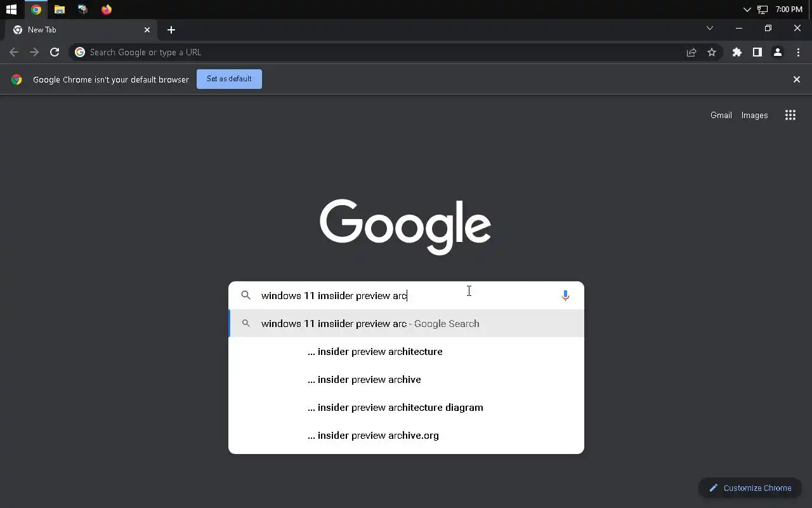This screenshot has width=812, height=508.
Task: Open the Extensions puzzle icon
Action: coord(737,52)
